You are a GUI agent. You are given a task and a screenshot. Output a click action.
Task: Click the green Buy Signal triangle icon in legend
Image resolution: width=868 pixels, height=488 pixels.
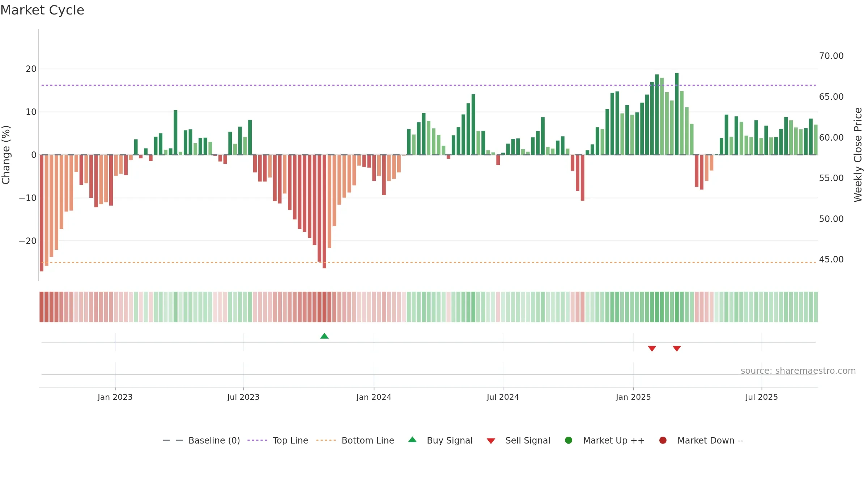point(412,440)
